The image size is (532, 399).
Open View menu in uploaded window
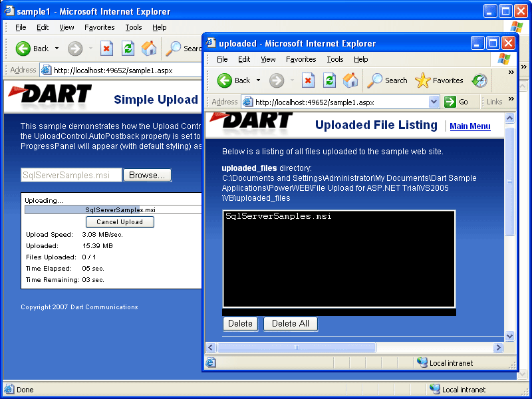click(x=268, y=59)
